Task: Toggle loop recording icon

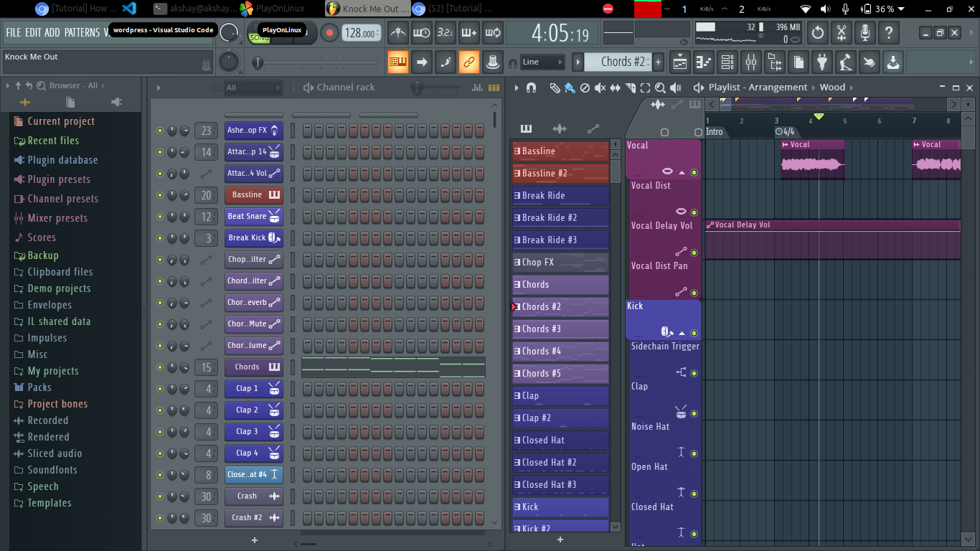Action: pyautogui.click(x=493, y=33)
